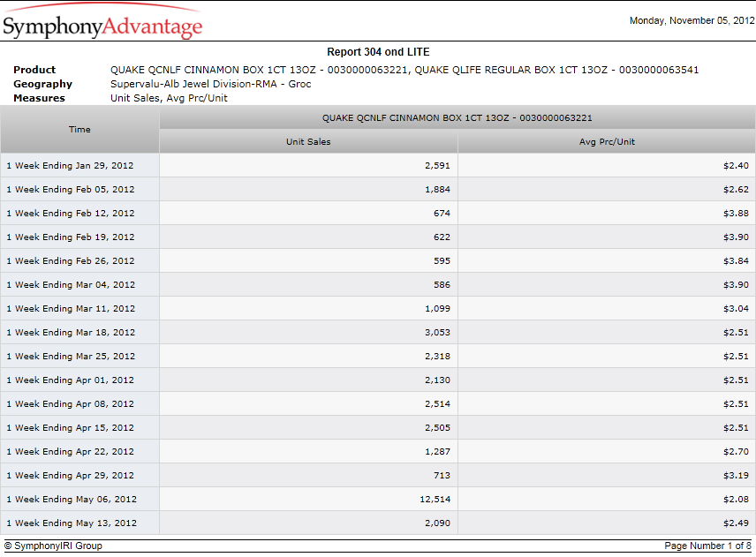The height and width of the screenshot is (557, 756).
Task: Click average price $3.19
Action: tap(736, 476)
